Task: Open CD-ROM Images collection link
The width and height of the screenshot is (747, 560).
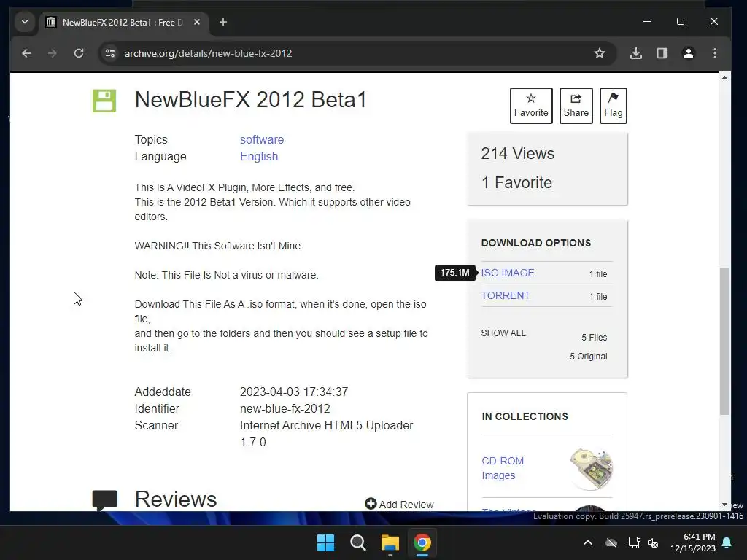Action: pyautogui.click(x=503, y=468)
